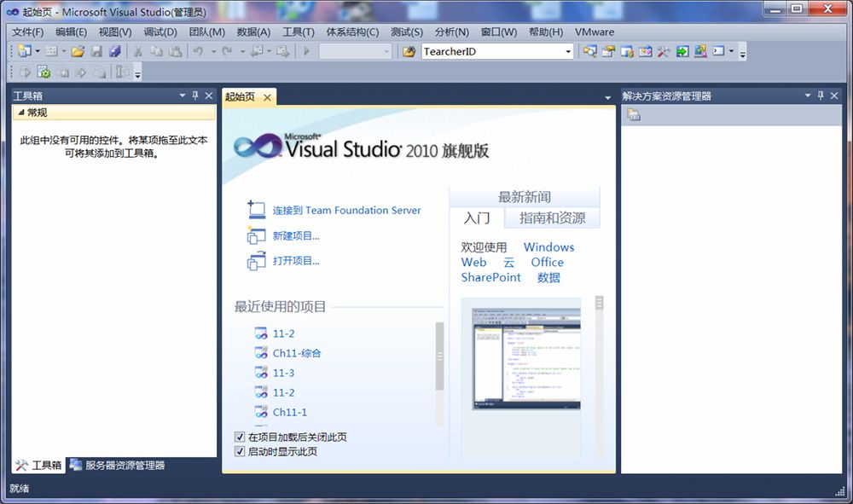This screenshot has height=504, width=853.
Task: Open the 调试(D) menu
Action: [x=160, y=32]
